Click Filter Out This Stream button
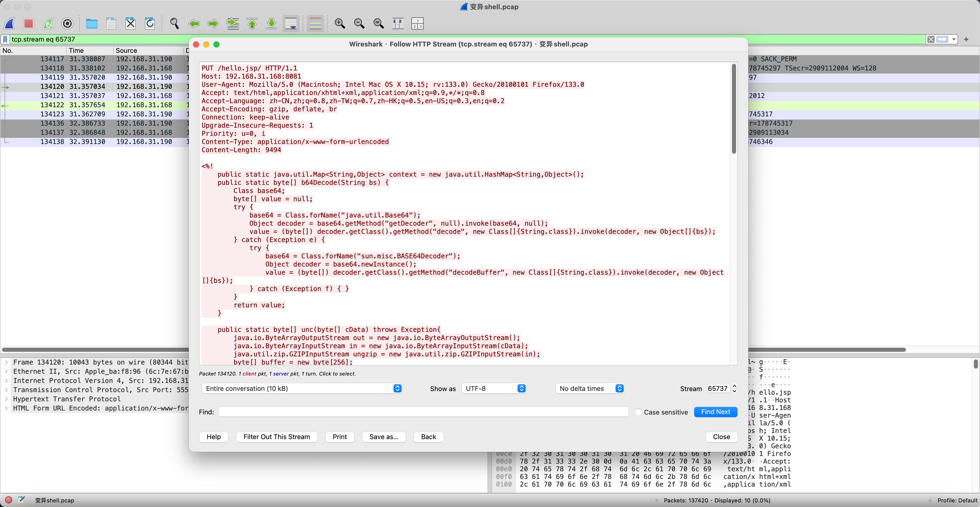This screenshot has width=980, height=507. tap(277, 437)
